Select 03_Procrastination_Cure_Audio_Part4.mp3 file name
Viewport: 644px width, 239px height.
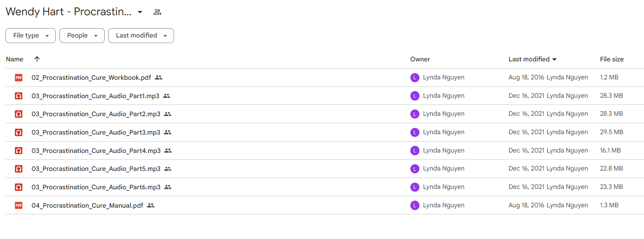click(96, 151)
